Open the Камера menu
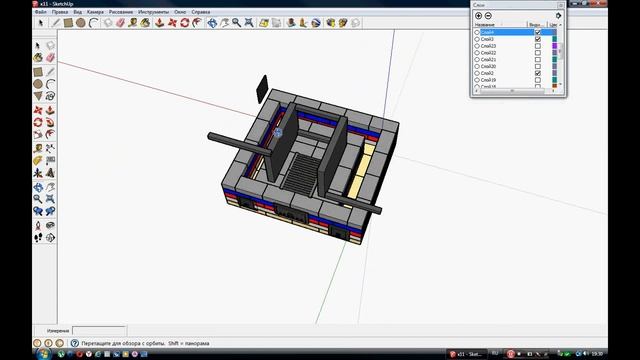Viewport: 640px width, 360px height. point(95,12)
